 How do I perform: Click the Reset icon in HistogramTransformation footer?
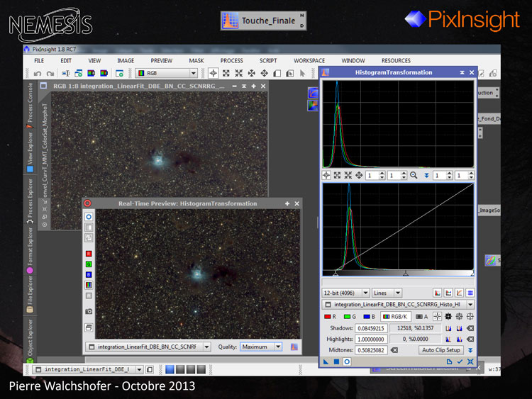pyautogui.click(x=470, y=361)
